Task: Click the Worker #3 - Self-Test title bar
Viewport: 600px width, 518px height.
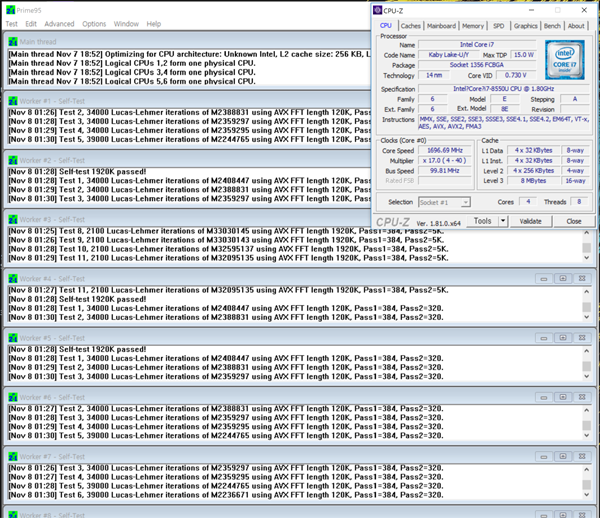Action: click(188, 220)
